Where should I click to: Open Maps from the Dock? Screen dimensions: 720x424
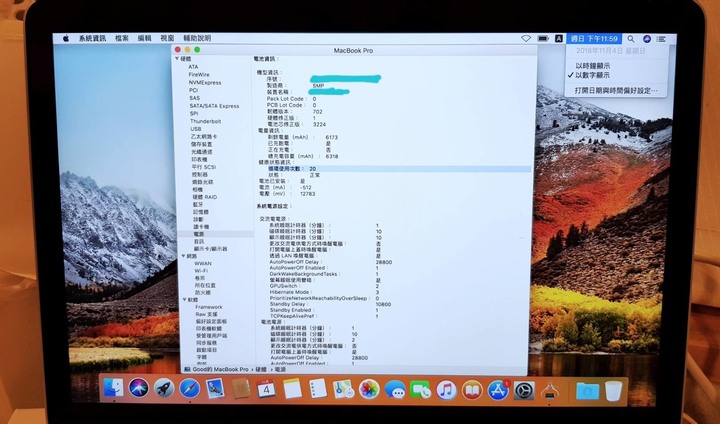[x=343, y=390]
